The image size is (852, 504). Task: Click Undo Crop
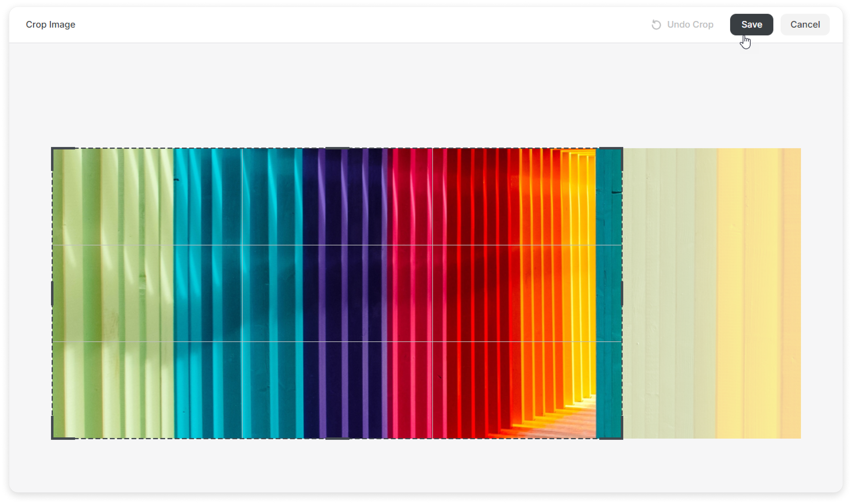coord(682,25)
